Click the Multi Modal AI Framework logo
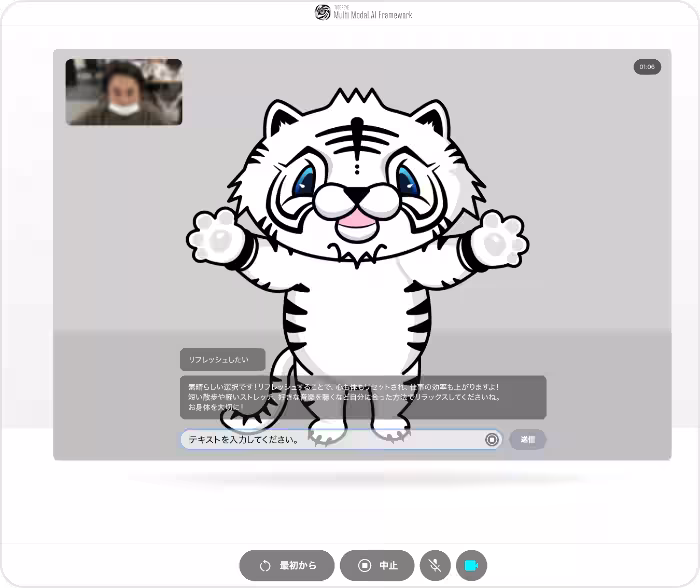This screenshot has height=588, width=700. [x=363, y=13]
